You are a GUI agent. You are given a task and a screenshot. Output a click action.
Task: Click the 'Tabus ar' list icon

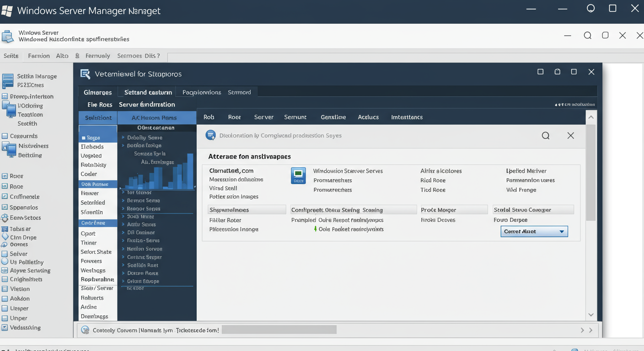[x=5, y=229]
